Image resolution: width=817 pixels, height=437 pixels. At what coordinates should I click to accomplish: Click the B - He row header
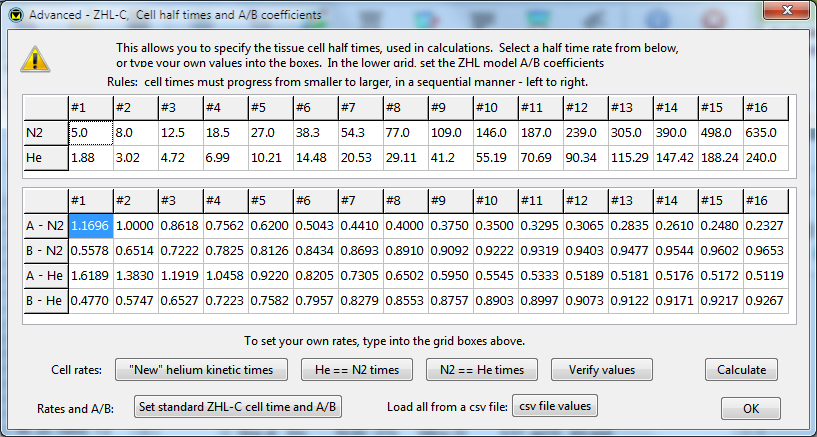[x=46, y=301]
